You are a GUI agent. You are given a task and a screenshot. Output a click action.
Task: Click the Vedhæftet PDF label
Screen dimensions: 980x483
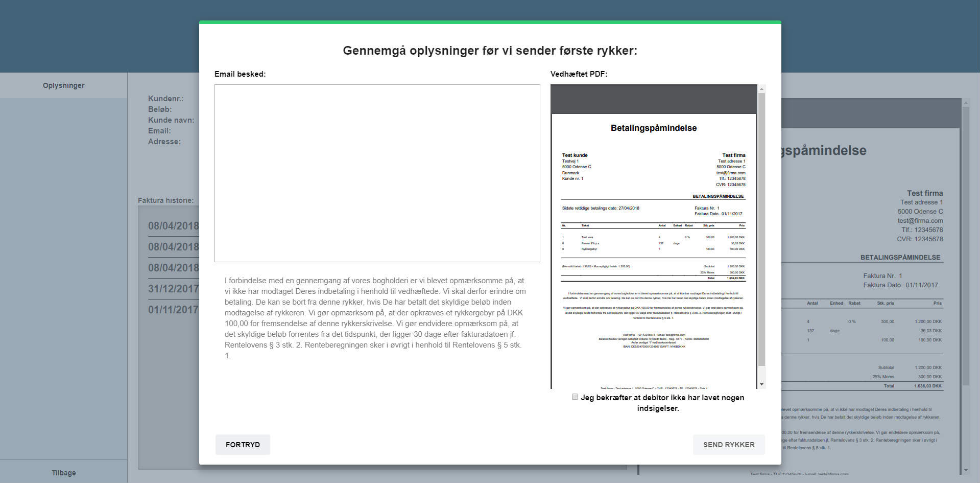pyautogui.click(x=579, y=74)
